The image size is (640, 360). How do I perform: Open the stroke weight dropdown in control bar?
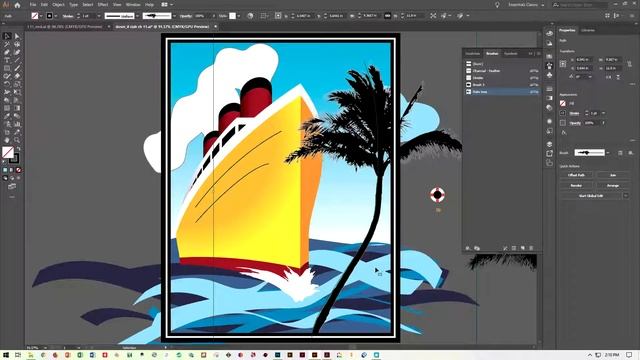coord(99,16)
